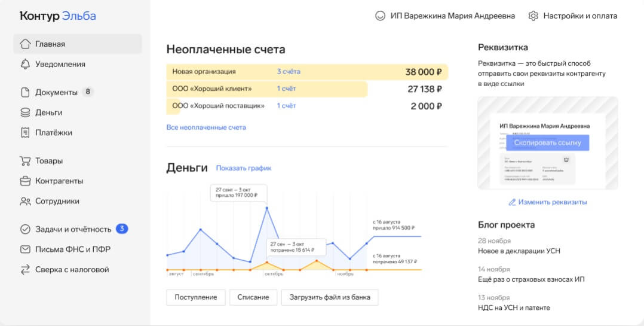Click Изменить реквизиты link
Image resolution: width=644 pixels, height=326 pixels.
553,202
